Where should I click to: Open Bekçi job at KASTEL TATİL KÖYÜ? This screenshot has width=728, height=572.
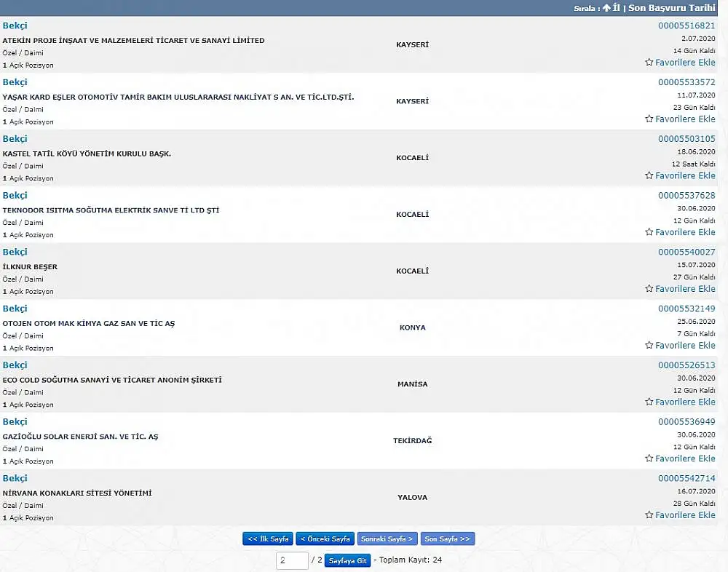[15, 139]
